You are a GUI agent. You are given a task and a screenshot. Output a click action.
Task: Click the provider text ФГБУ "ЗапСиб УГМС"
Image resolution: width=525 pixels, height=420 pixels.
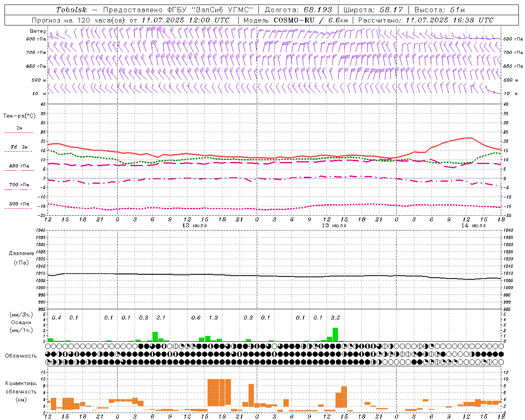[x=210, y=10]
